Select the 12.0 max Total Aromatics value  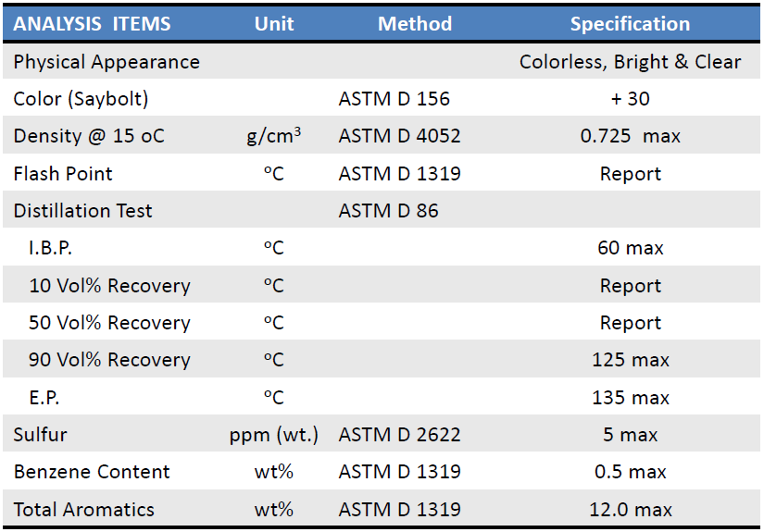coord(630,510)
